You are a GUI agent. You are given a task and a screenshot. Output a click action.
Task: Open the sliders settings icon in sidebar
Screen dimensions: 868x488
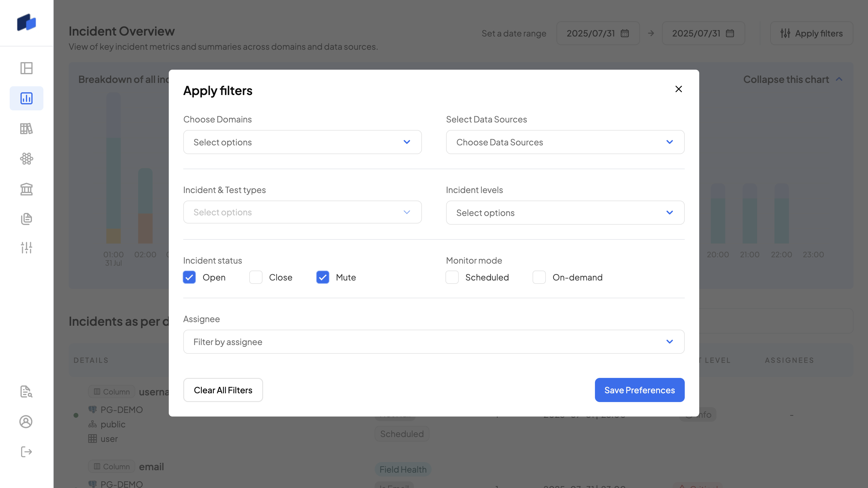tap(26, 248)
